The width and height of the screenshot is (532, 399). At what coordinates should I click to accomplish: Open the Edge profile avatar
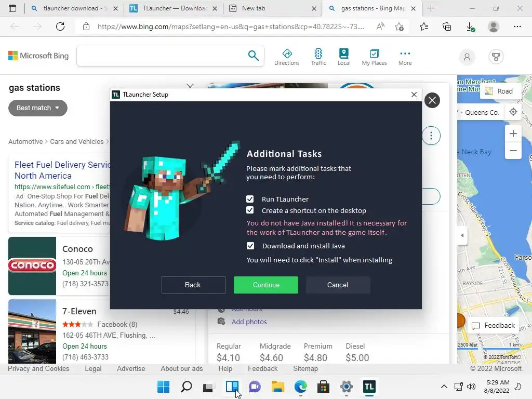pyautogui.click(x=494, y=26)
